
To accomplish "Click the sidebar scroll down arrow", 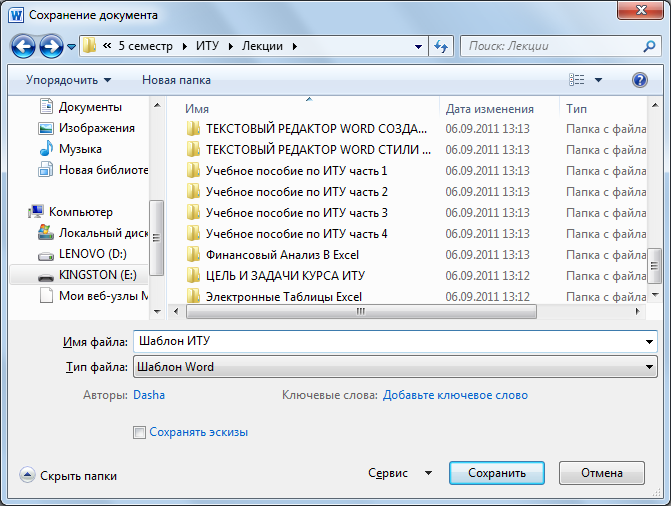I will pos(157,312).
